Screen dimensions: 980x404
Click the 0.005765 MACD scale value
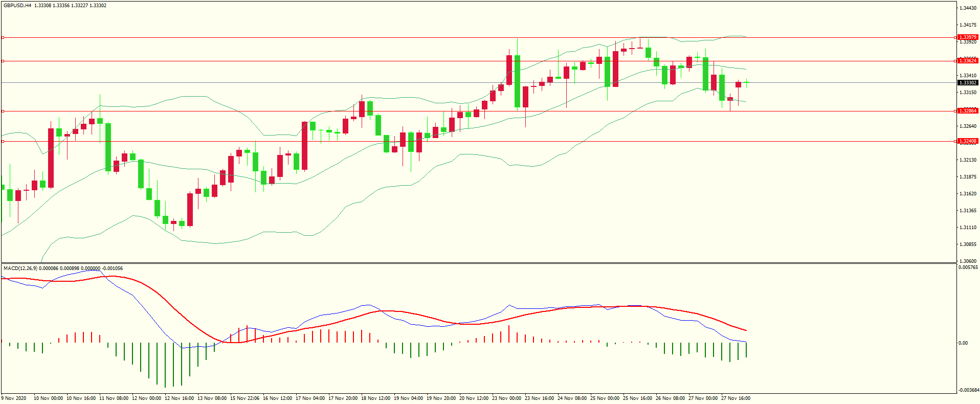point(968,267)
